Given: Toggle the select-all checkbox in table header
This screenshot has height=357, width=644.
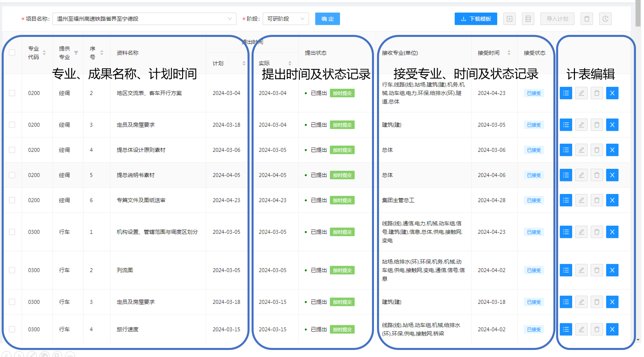Looking at the screenshot, I should tap(12, 53).
